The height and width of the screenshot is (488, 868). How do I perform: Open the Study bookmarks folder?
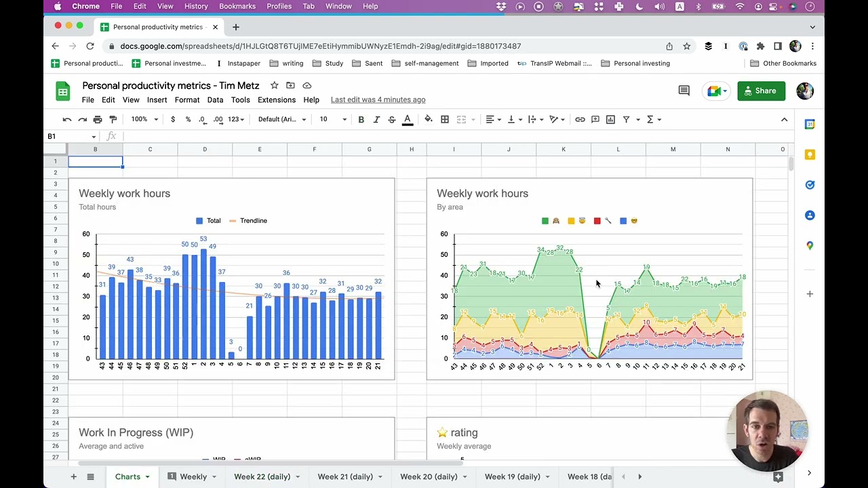click(328, 63)
